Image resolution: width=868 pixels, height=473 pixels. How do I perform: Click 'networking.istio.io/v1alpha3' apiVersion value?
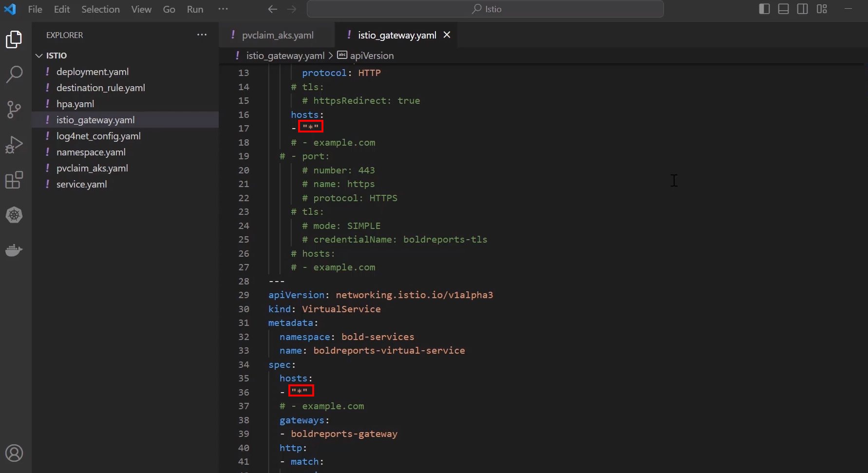click(x=415, y=295)
